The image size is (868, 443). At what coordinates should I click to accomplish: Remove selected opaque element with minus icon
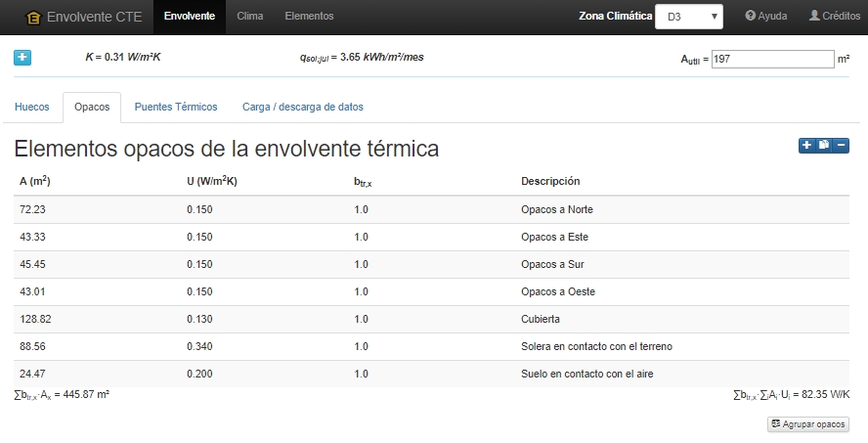coord(841,145)
